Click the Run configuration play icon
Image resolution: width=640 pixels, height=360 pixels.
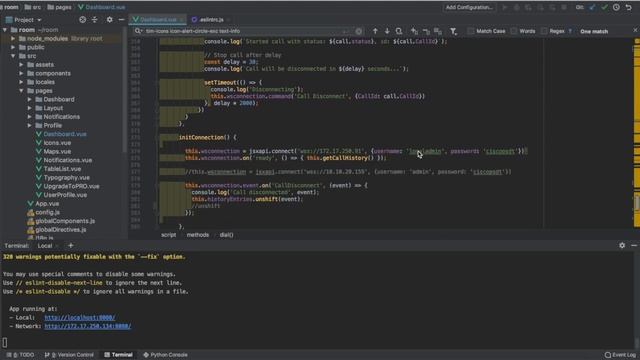coord(504,7)
